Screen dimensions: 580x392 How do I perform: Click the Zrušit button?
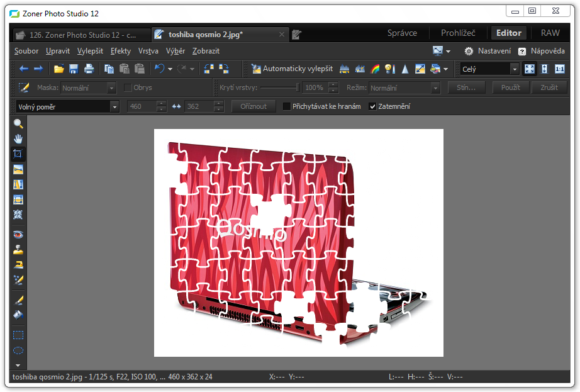pyautogui.click(x=549, y=87)
